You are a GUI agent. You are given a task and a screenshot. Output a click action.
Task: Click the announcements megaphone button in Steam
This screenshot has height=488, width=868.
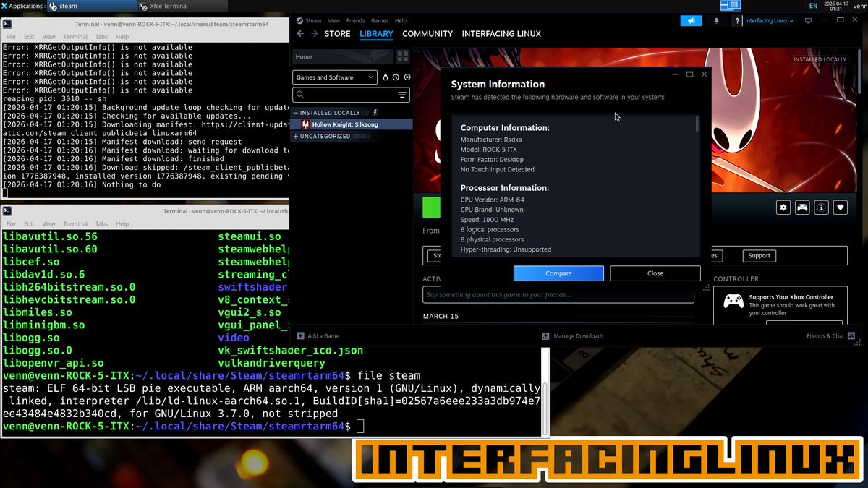pyautogui.click(x=691, y=21)
